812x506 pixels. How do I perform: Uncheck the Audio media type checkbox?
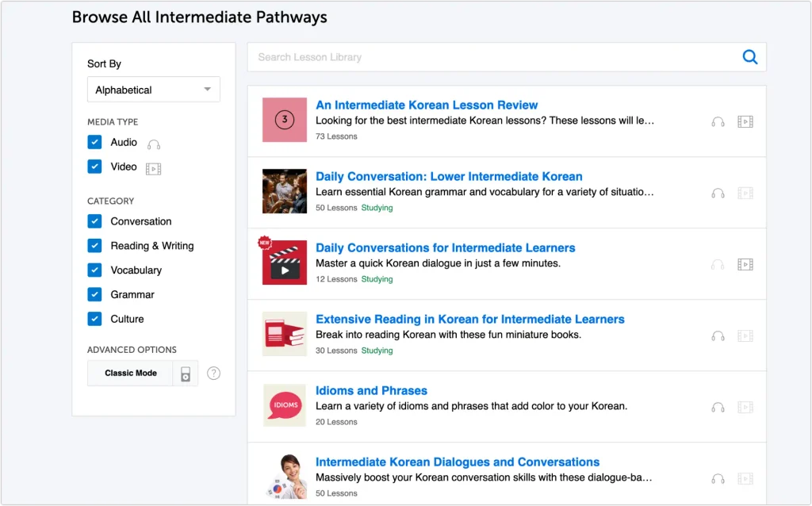click(x=95, y=143)
